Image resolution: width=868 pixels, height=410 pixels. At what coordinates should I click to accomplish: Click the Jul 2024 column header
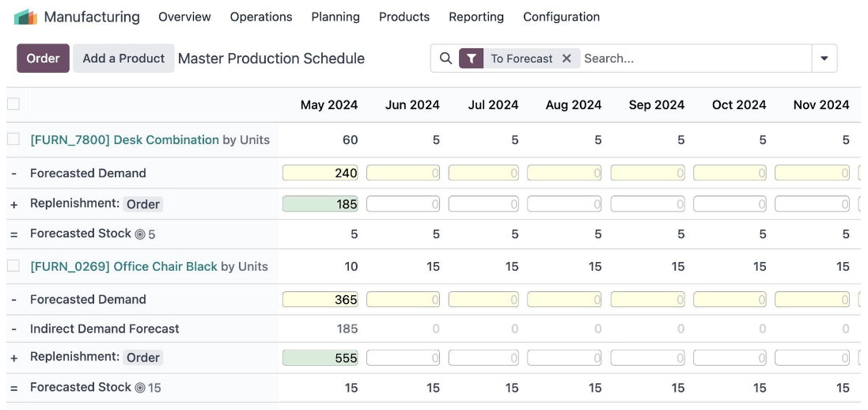493,104
